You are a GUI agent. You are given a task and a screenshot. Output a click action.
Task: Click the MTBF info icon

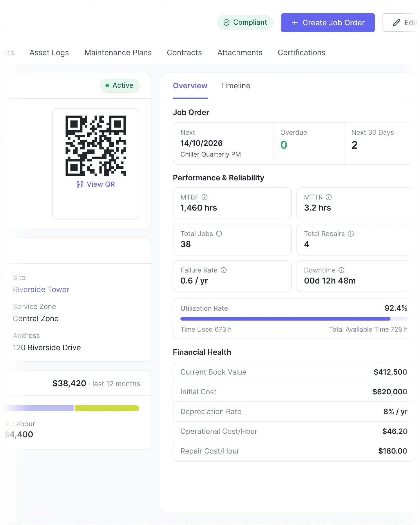[204, 197]
